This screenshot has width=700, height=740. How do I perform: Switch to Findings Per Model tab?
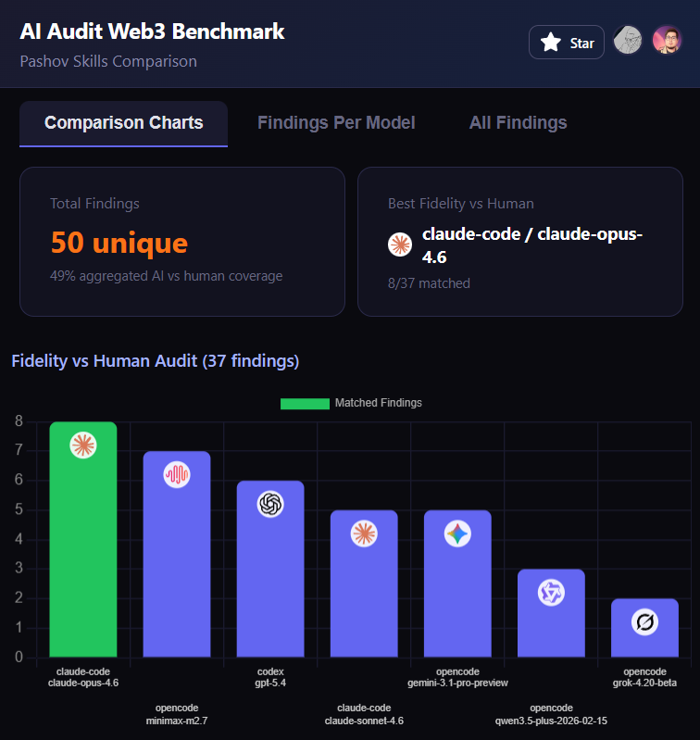[336, 123]
